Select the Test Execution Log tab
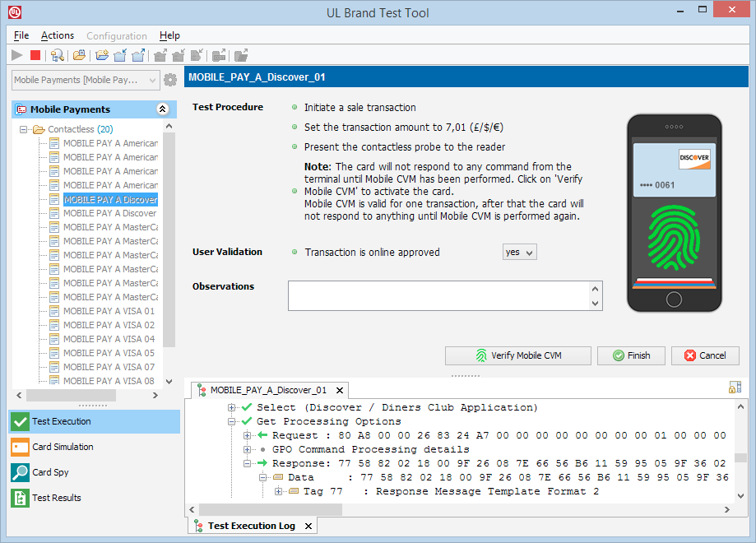This screenshot has height=543, width=756. tap(252, 526)
